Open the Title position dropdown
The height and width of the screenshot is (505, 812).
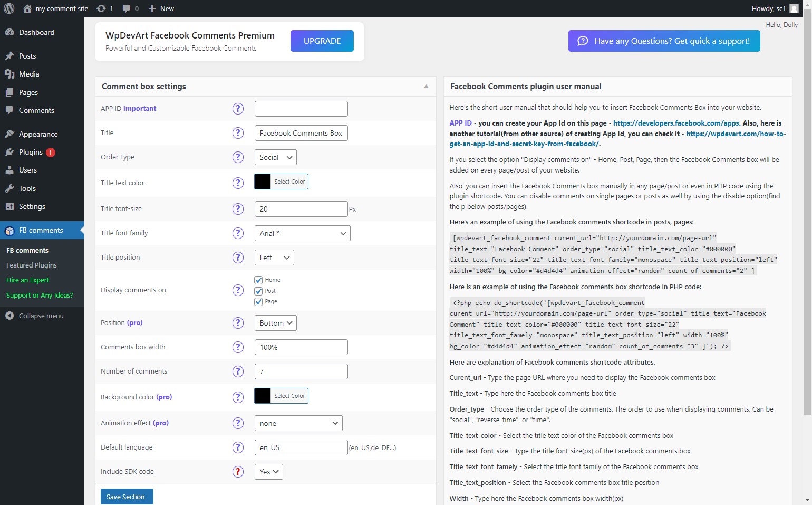tap(274, 258)
